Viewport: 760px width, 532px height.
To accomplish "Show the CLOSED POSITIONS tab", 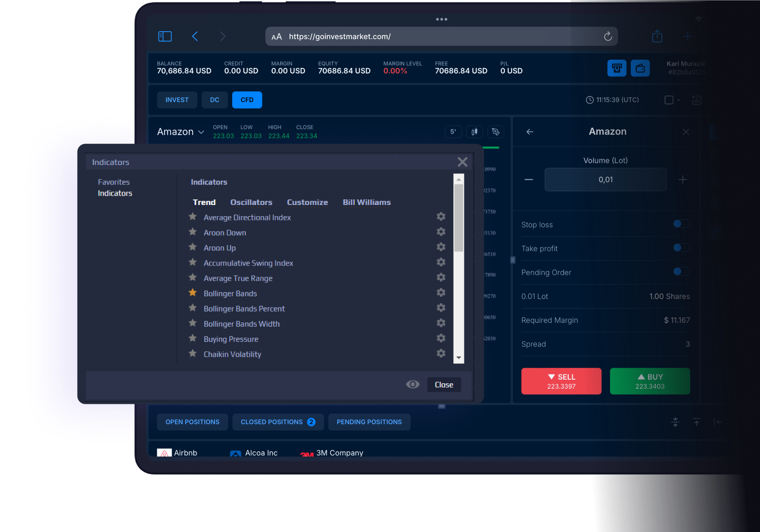I will [278, 422].
